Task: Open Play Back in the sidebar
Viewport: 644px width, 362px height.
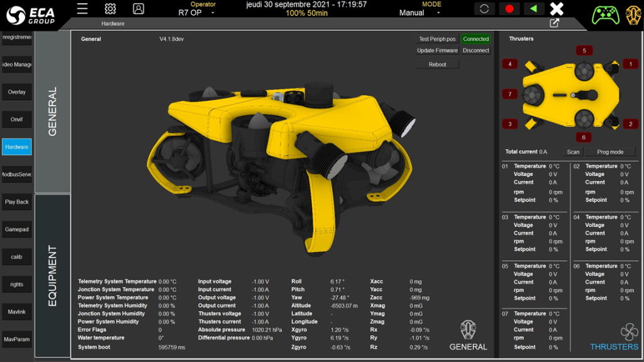Action: [16, 202]
